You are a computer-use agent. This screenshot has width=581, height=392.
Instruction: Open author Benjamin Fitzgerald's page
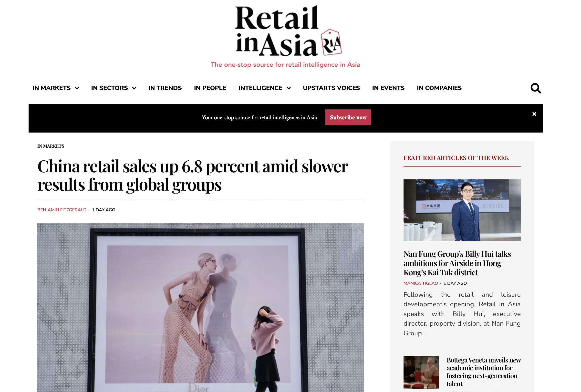coord(62,210)
